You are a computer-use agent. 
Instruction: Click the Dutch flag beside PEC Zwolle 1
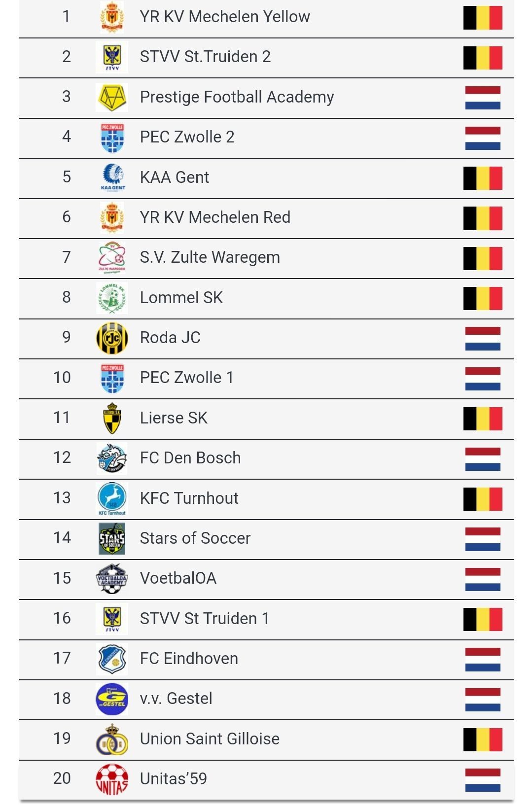click(483, 378)
